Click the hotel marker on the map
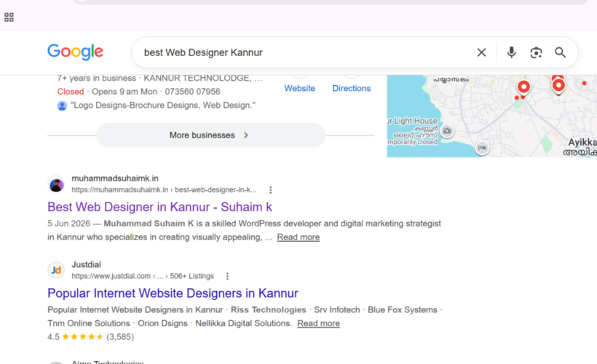 pos(482,148)
